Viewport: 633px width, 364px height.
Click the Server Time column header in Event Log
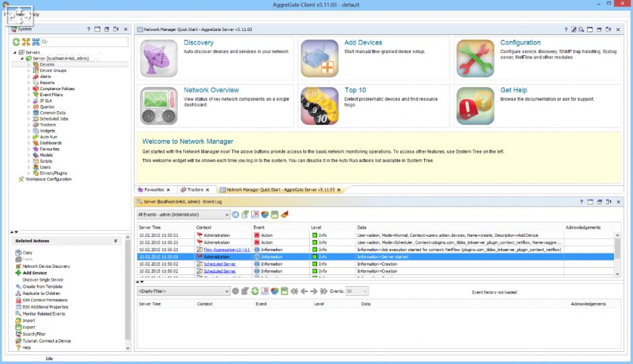(x=149, y=227)
